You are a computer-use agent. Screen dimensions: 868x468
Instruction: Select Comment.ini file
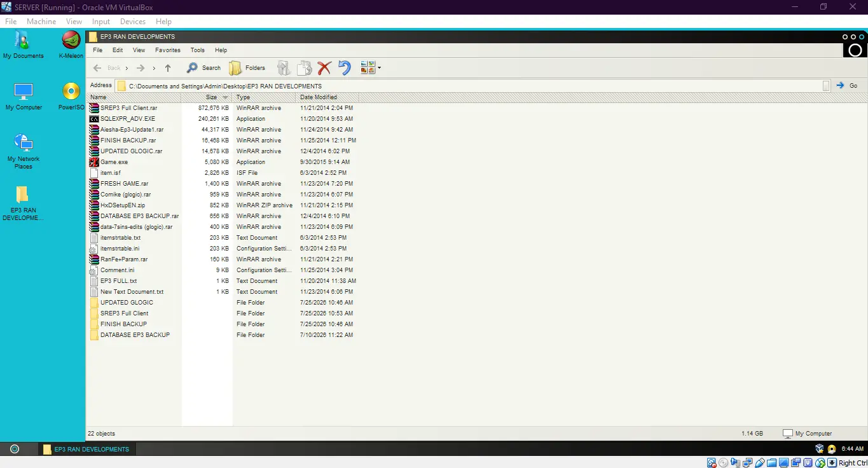coord(117,270)
